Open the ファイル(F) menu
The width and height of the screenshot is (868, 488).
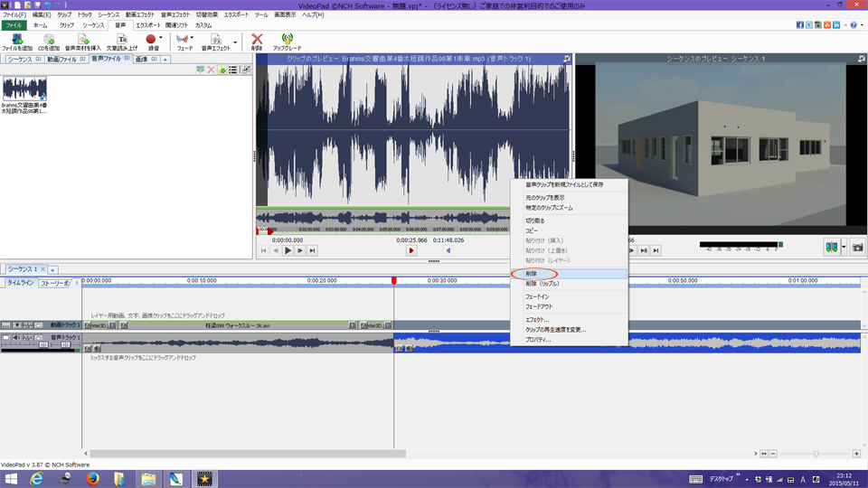coord(14,15)
